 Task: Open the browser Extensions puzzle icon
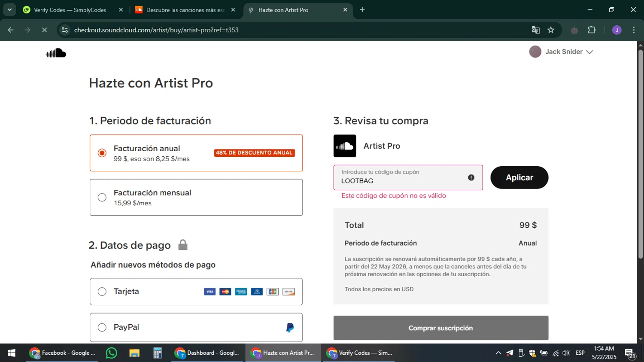[592, 30]
